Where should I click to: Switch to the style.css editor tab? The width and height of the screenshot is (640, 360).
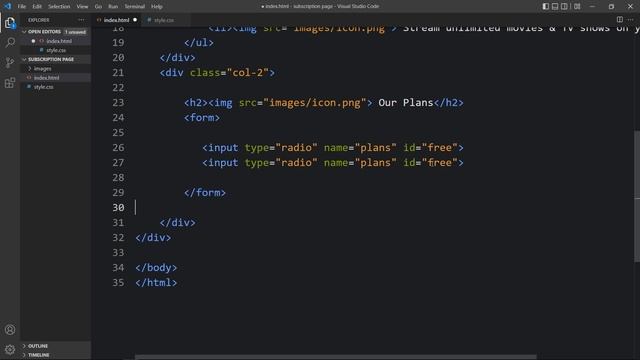164,20
